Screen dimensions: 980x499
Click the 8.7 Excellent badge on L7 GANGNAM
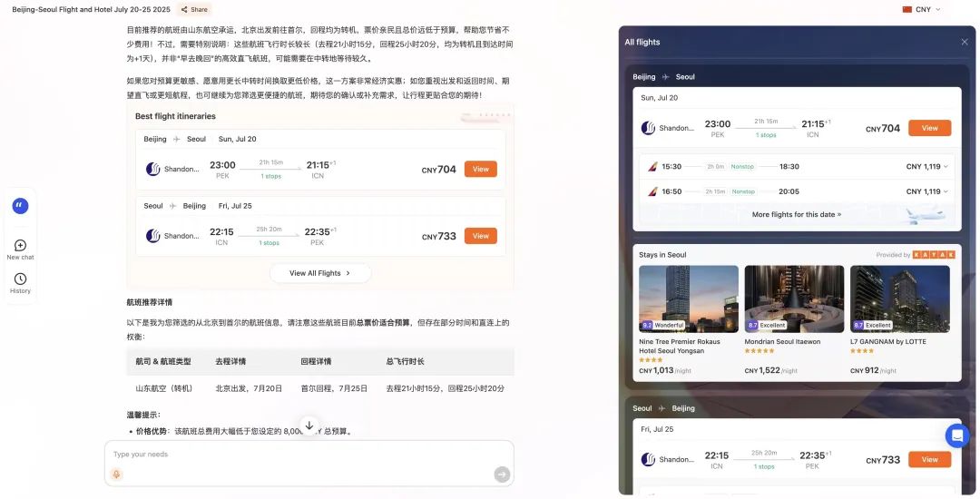873,326
